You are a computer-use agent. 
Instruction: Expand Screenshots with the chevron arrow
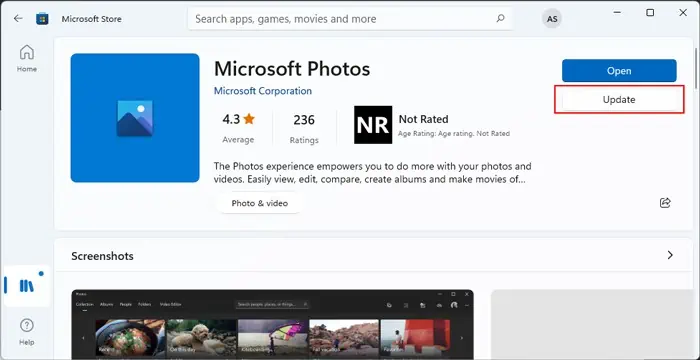click(x=670, y=255)
